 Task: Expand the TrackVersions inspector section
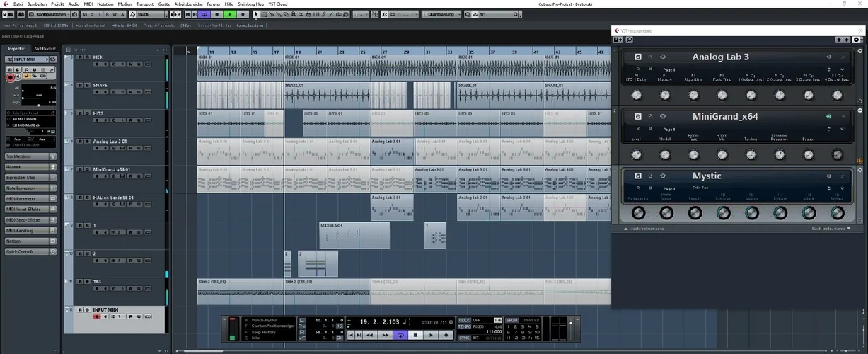(31, 156)
